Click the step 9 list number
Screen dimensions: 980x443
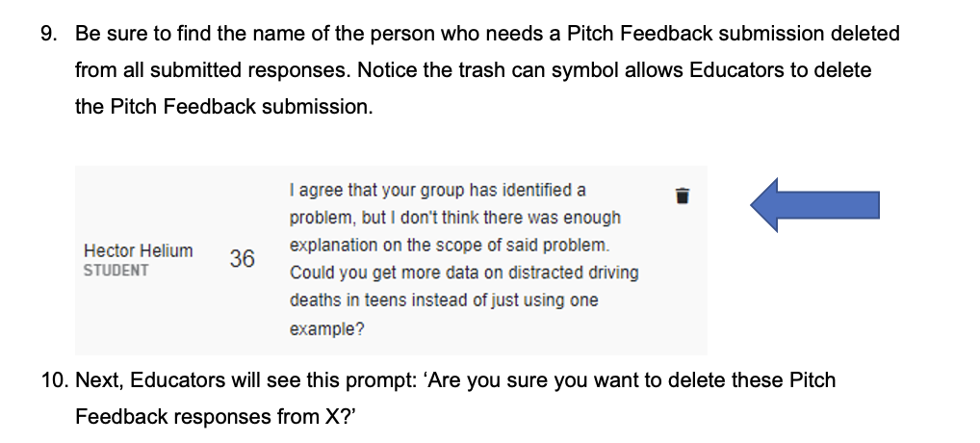coord(49,35)
